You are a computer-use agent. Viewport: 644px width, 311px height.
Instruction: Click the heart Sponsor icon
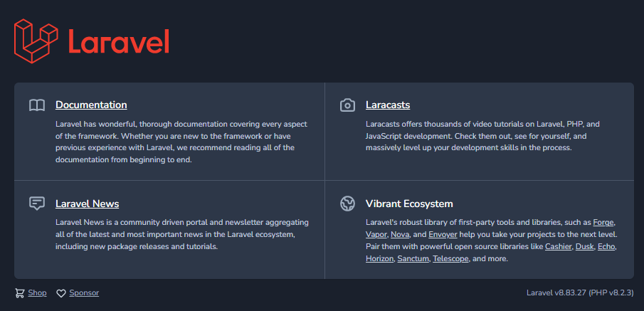pos(61,293)
